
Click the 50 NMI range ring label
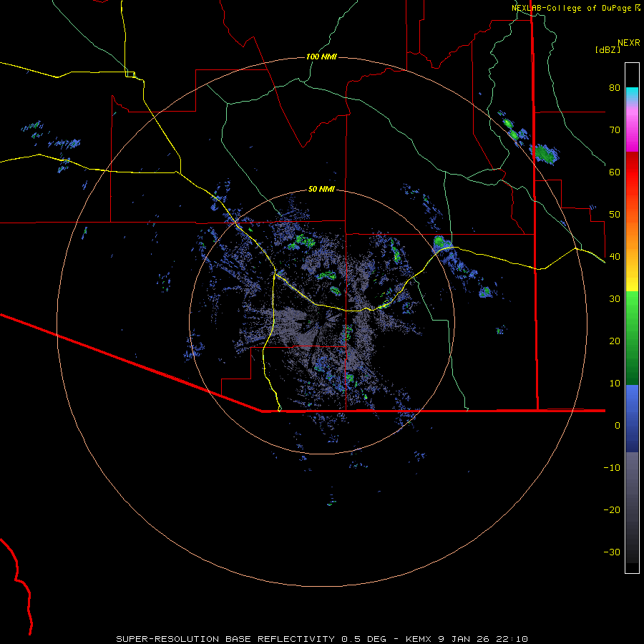[321, 190]
